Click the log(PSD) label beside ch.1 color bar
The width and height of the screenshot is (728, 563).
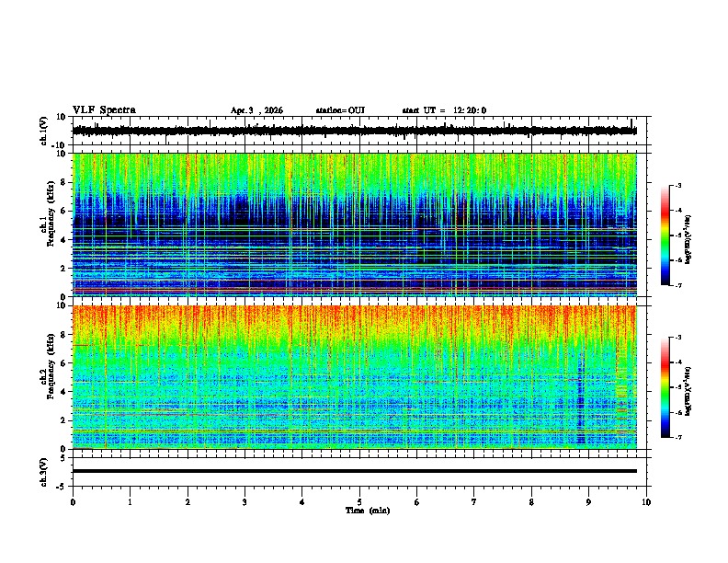[688, 240]
